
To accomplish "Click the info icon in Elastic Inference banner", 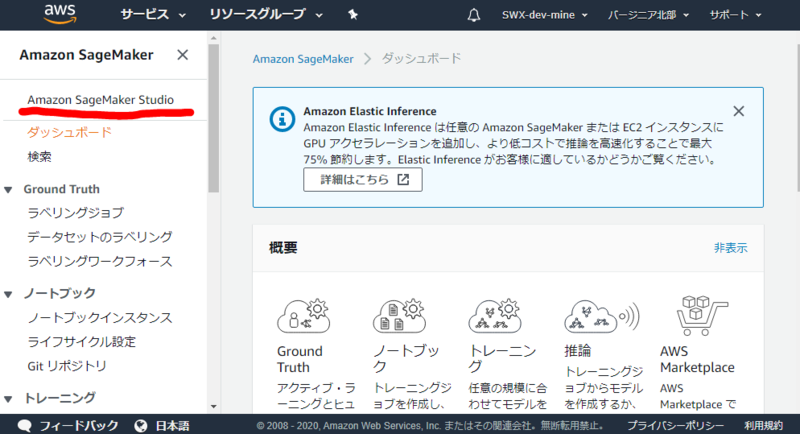I will (x=282, y=119).
